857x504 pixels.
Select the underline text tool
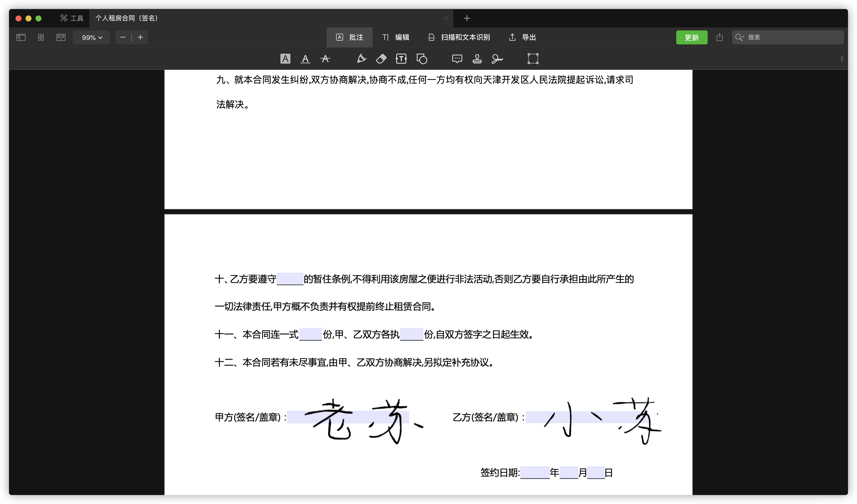305,59
